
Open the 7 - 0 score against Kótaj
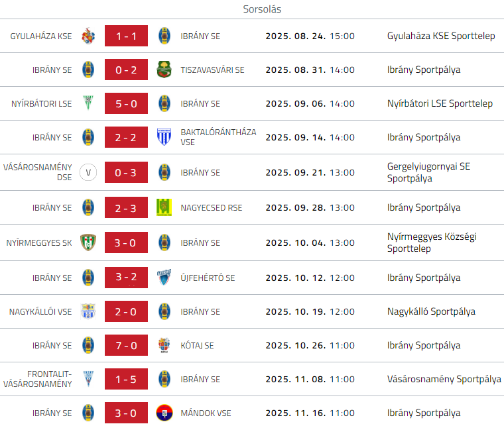[126, 345]
